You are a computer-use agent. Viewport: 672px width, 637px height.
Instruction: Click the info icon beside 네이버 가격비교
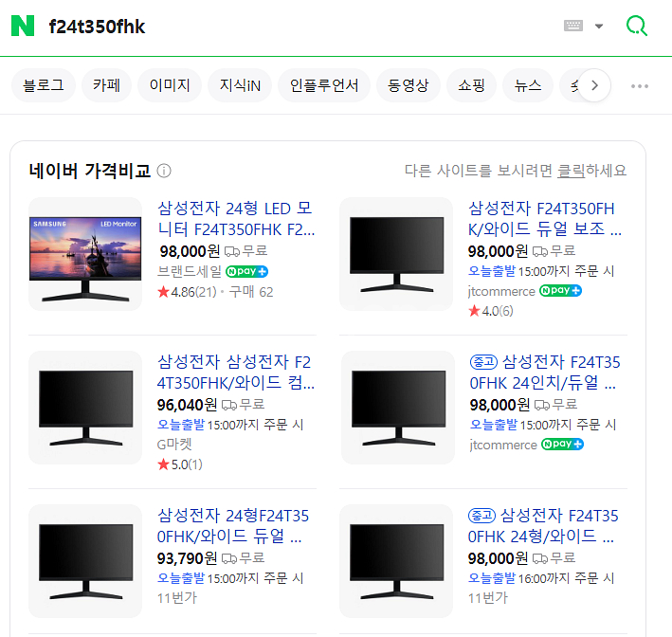tap(164, 171)
